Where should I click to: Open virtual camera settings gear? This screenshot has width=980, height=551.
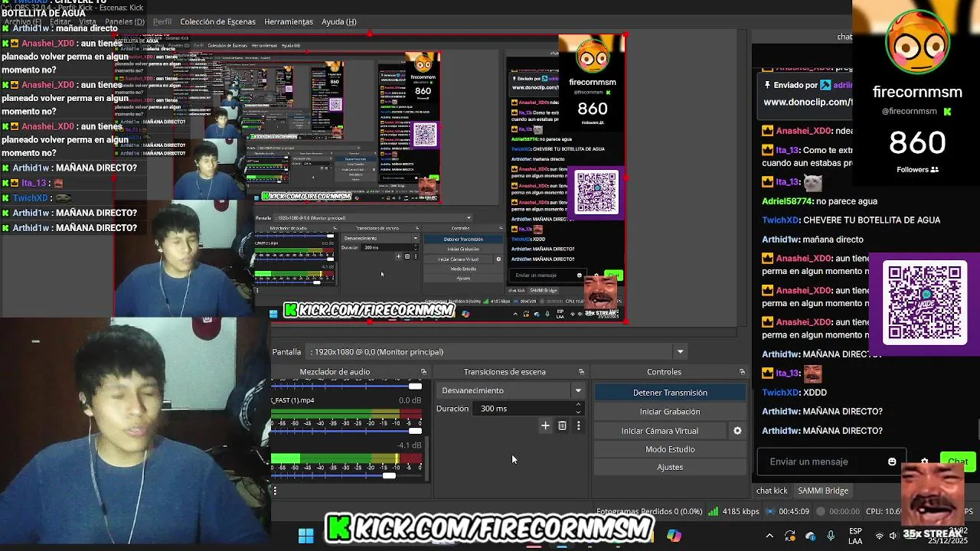pos(737,431)
